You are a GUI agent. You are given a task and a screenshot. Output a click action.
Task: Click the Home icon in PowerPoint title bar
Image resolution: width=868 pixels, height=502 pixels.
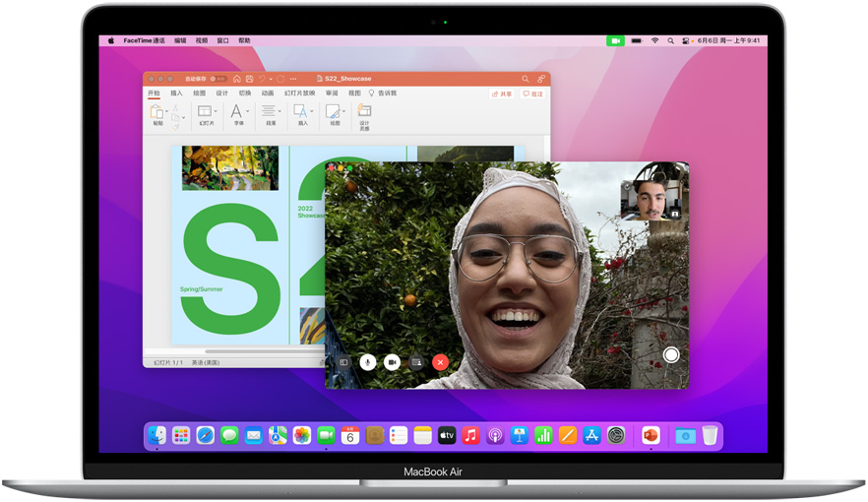[237, 79]
